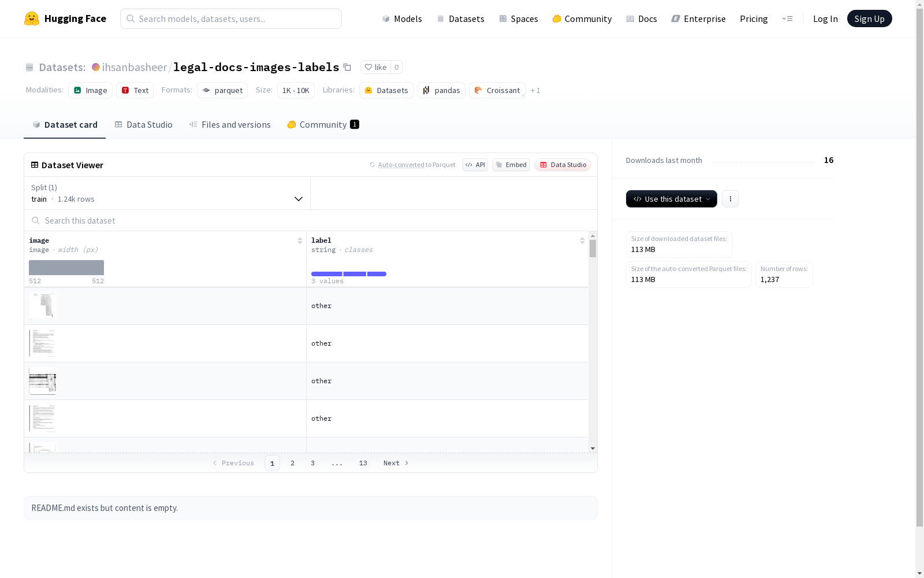The height and width of the screenshot is (578, 924).
Task: Open the Files and versions tab
Action: (230, 124)
